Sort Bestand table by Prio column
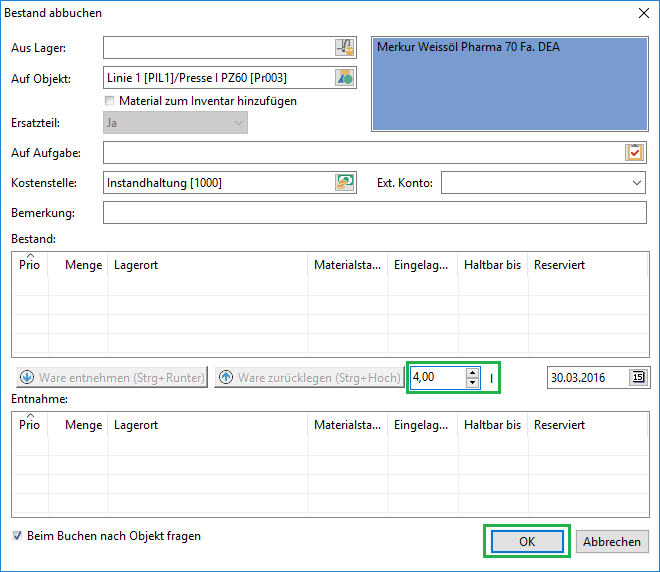The image size is (660, 572). pos(29,265)
